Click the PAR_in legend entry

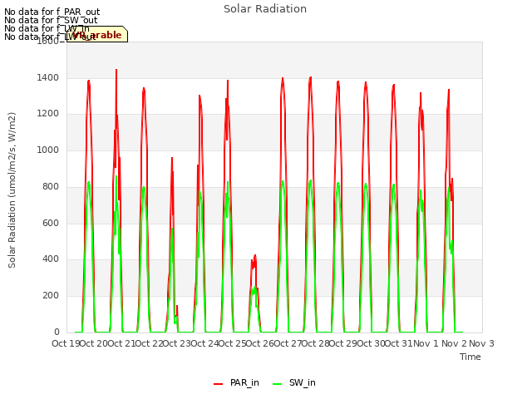click(x=236, y=382)
